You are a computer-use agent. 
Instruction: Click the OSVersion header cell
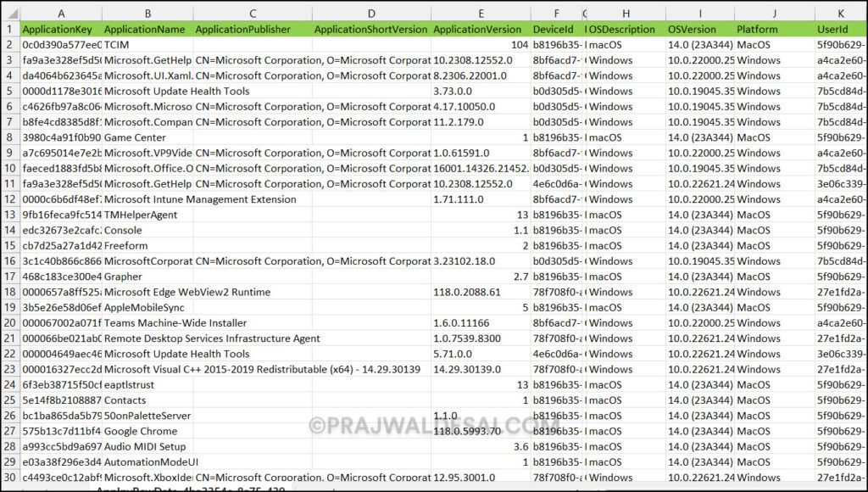pyautogui.click(x=700, y=30)
